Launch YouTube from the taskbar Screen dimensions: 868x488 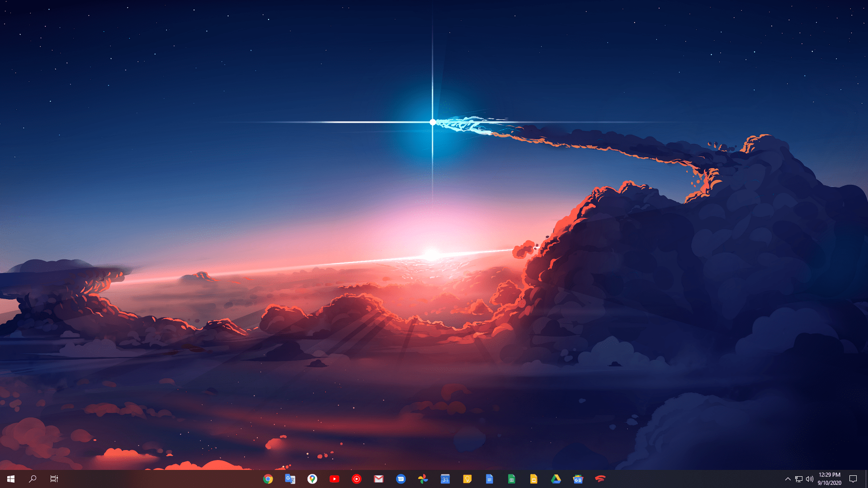pos(335,479)
